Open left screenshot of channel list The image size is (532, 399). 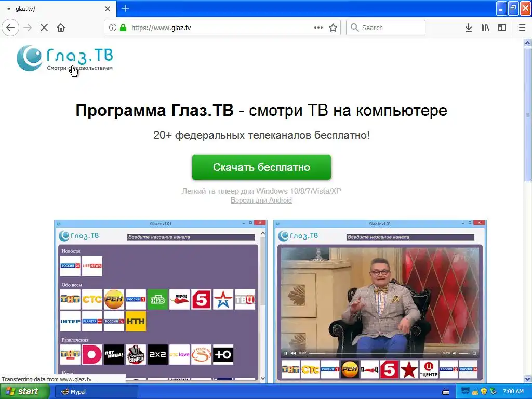coord(161,301)
